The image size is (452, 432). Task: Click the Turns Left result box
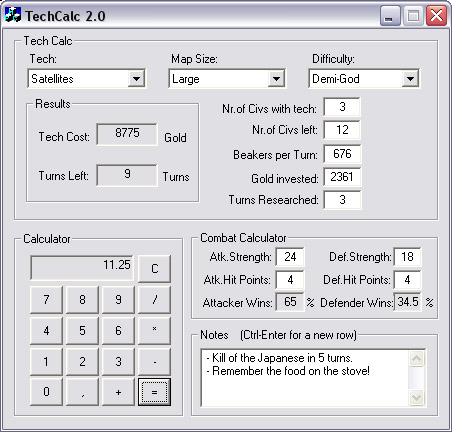point(127,175)
